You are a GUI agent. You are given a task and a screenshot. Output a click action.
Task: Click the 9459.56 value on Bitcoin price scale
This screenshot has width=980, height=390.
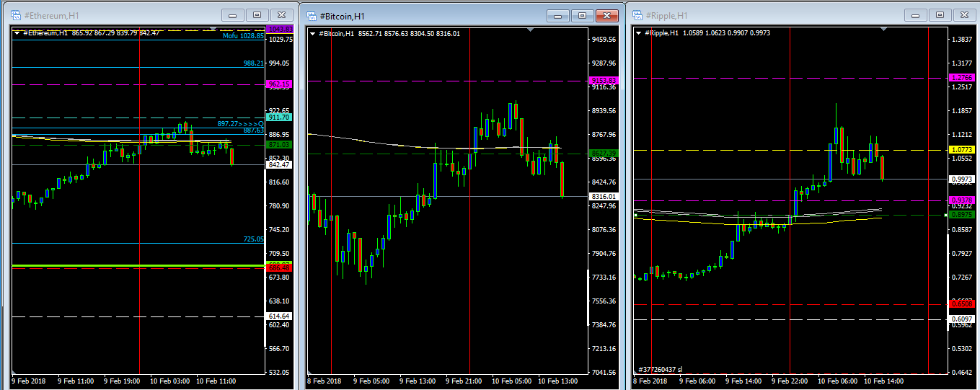click(604, 40)
